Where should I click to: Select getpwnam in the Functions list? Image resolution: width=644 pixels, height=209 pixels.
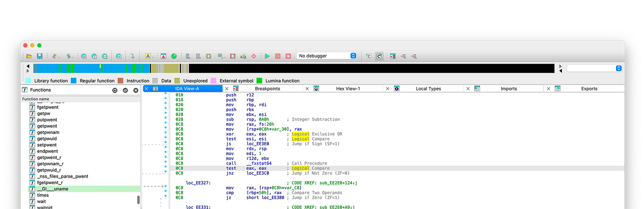(48, 132)
